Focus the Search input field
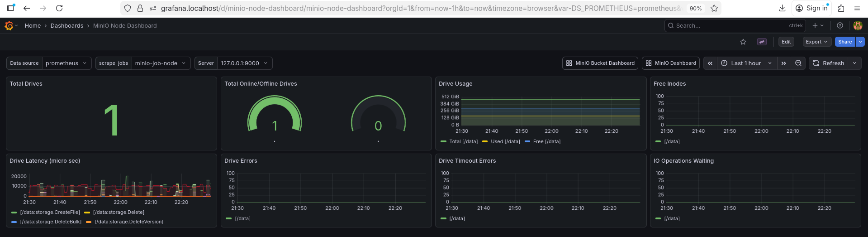 tap(735, 26)
